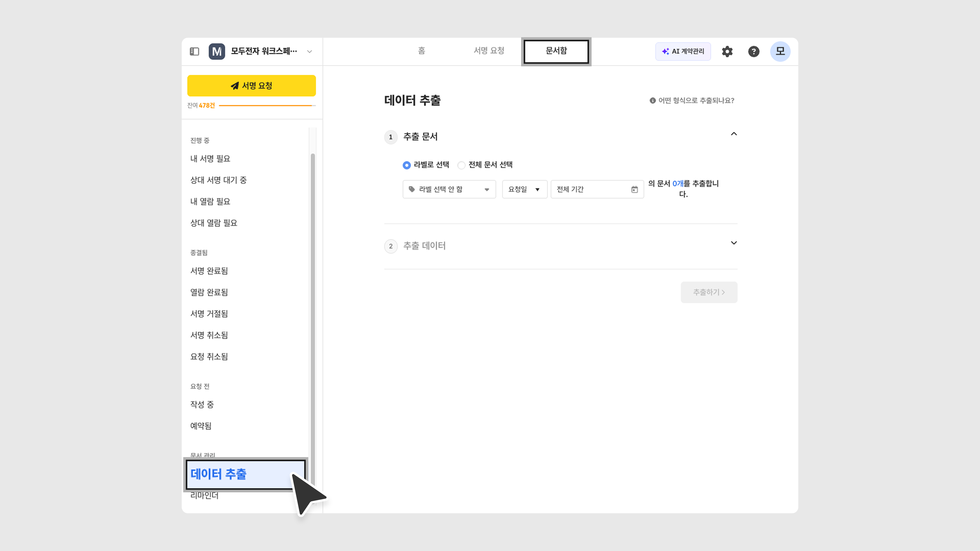Collapse the 추출 문서 section chevron

(733, 134)
